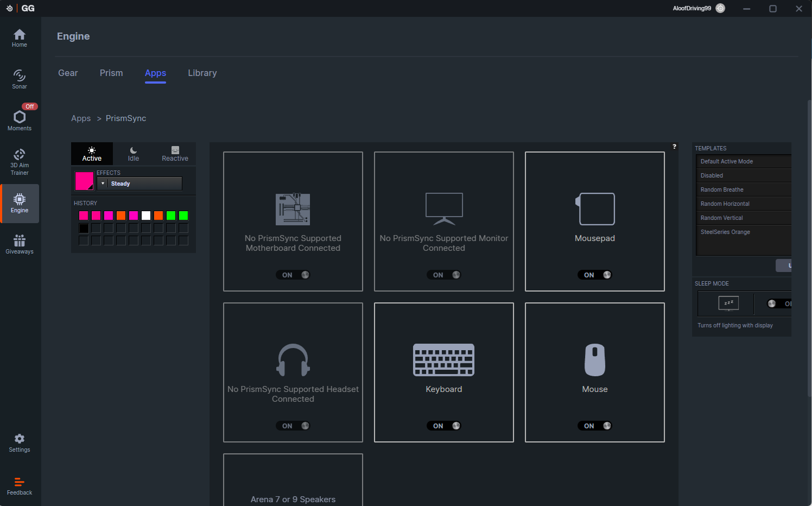Switch to the Library tab
Screen dimensions: 812x506
click(202, 73)
